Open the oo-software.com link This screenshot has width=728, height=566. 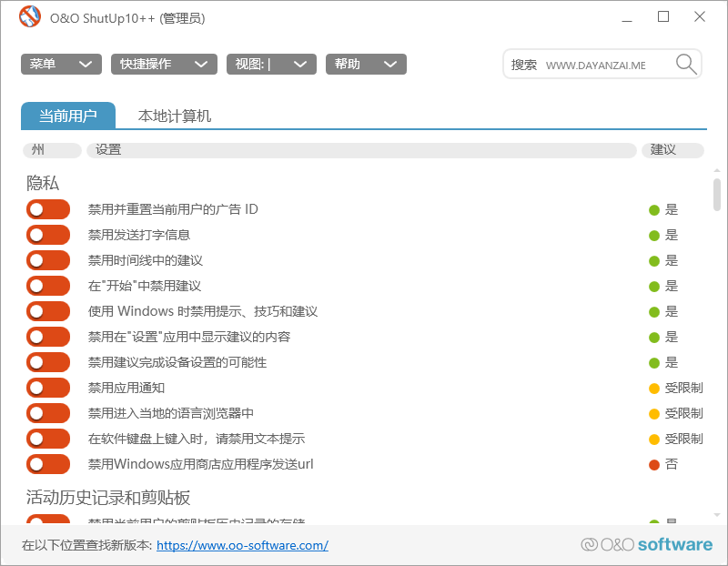click(x=242, y=546)
